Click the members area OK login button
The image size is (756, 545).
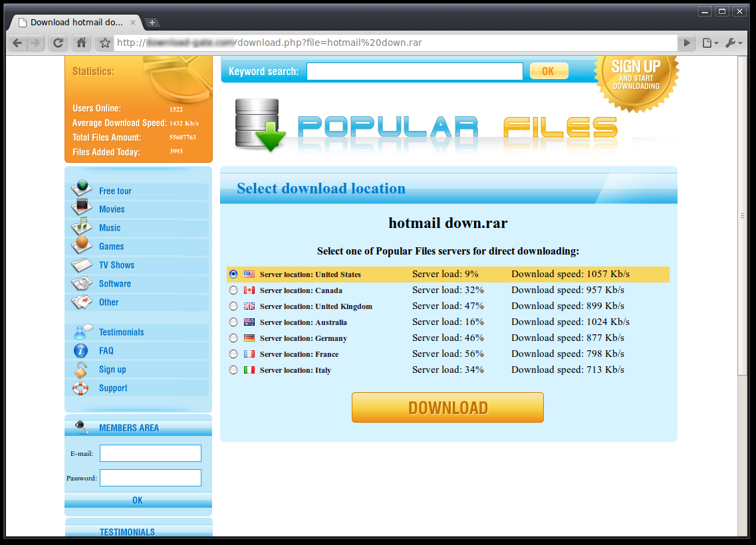point(138,500)
